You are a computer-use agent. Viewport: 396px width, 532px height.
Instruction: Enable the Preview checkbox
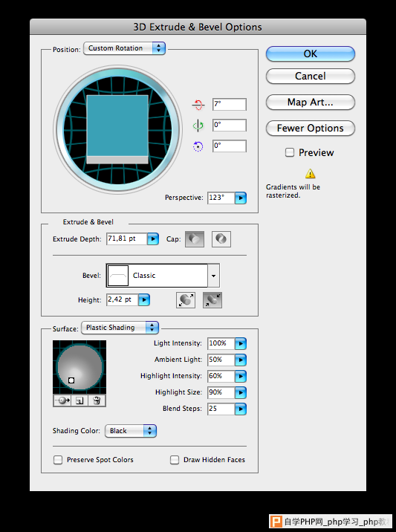click(290, 152)
